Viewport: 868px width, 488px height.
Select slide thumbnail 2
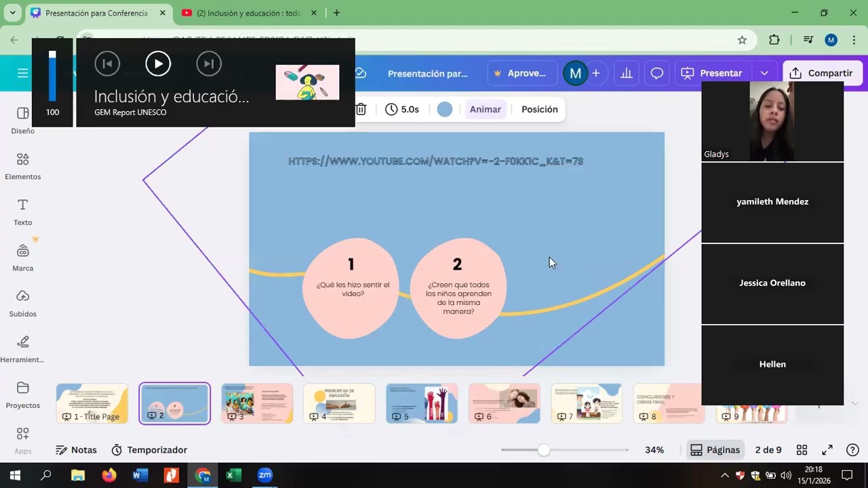(175, 403)
